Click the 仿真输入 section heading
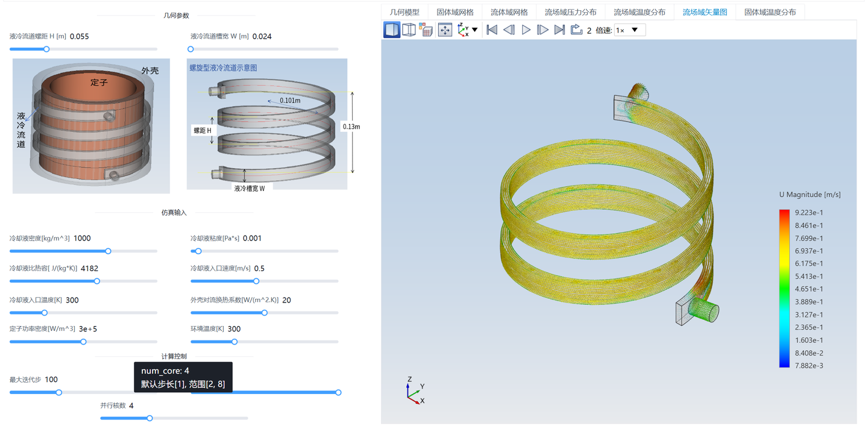 coord(174,213)
